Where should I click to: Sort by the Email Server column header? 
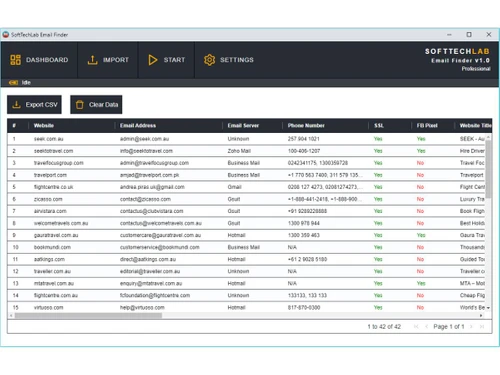point(243,126)
